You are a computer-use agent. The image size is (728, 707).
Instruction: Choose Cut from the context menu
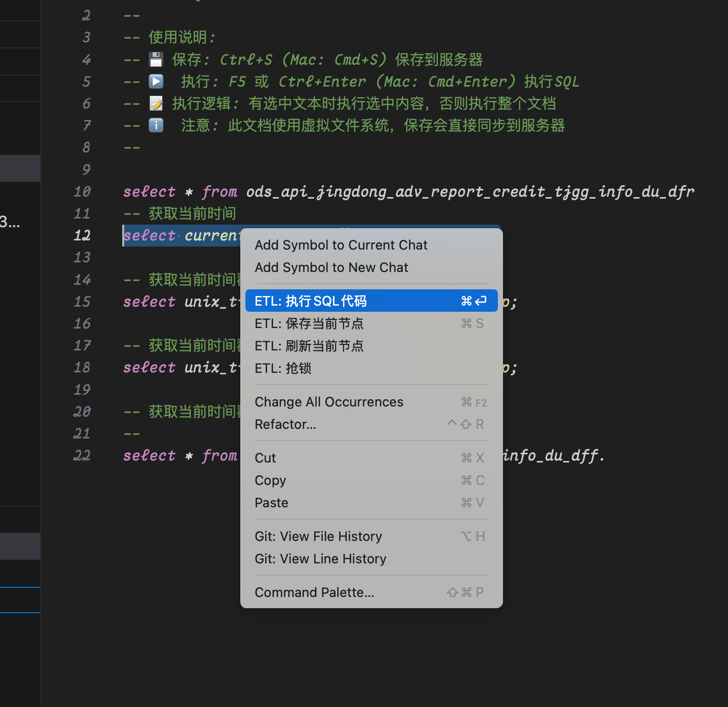(x=372, y=458)
